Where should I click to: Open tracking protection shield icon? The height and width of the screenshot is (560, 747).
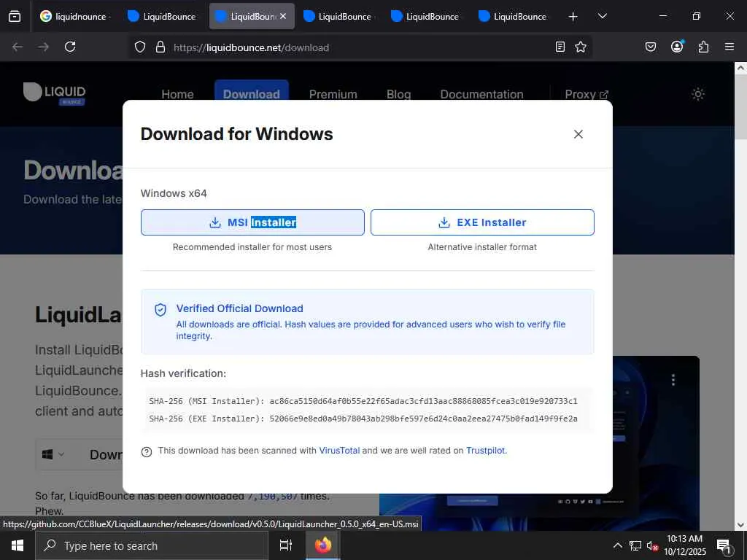click(139, 47)
